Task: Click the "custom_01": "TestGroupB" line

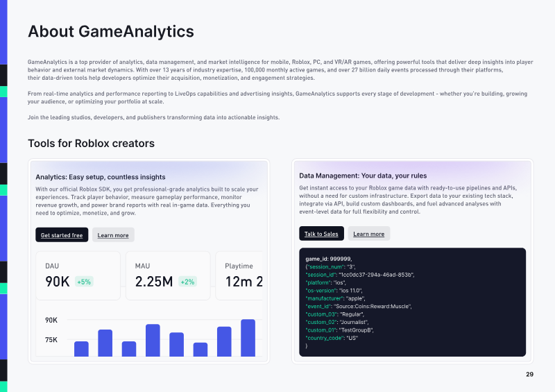Action: point(339,330)
